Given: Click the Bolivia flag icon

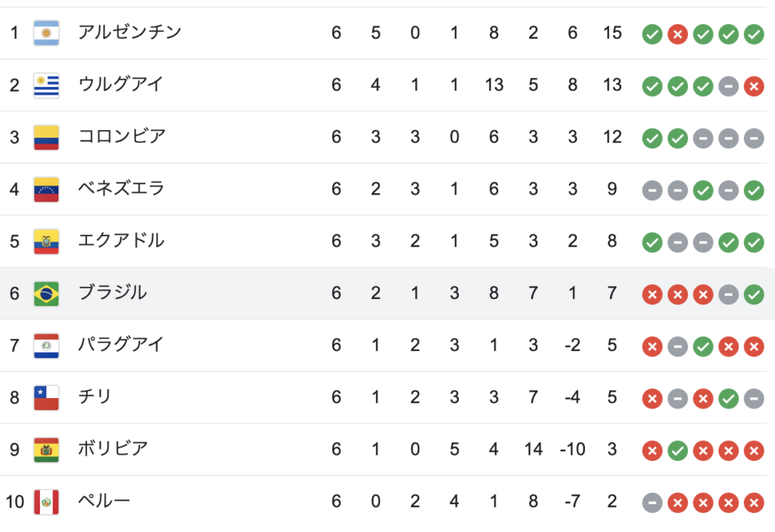Looking at the screenshot, I should point(46,450).
